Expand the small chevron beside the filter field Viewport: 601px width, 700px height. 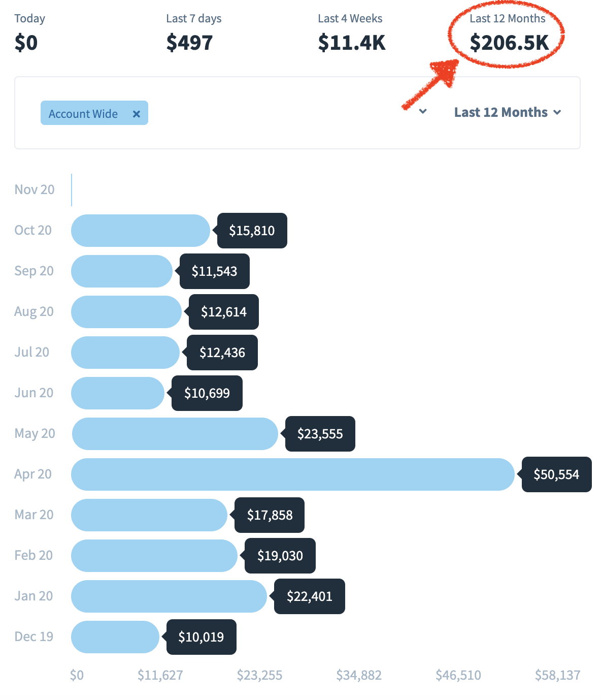click(x=423, y=111)
